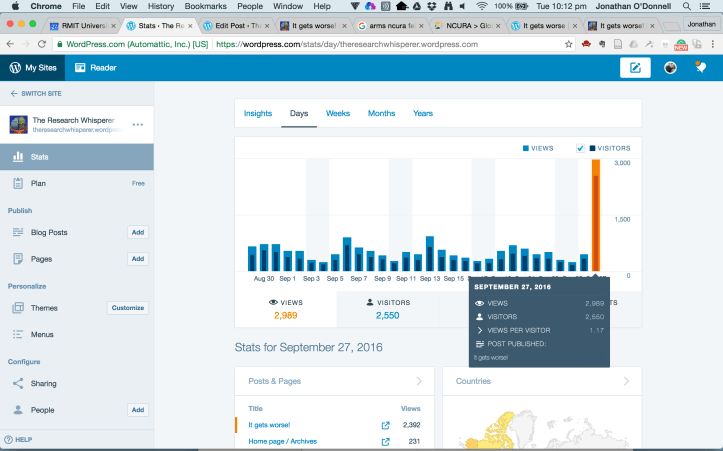
Task: Open the Bookmarks menu in menu bar
Action: click(205, 7)
